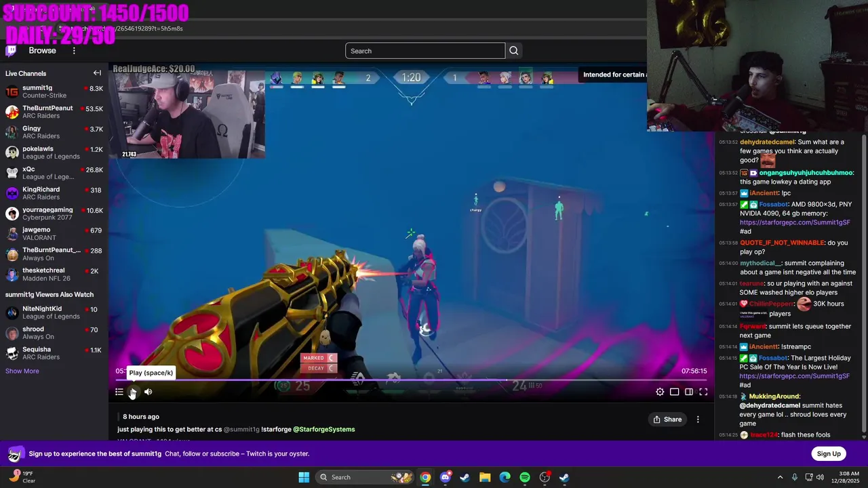Click the Twitch search input field
The height and width of the screenshot is (488, 868).
[x=425, y=51]
